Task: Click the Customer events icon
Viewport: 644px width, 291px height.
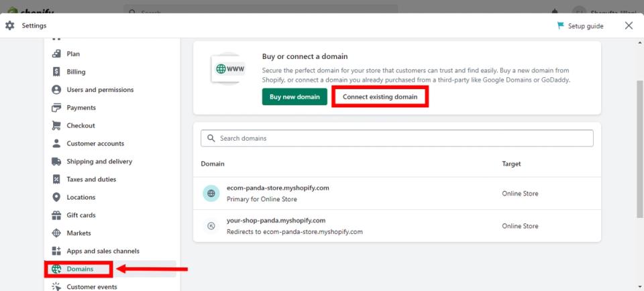Action: tap(56, 287)
